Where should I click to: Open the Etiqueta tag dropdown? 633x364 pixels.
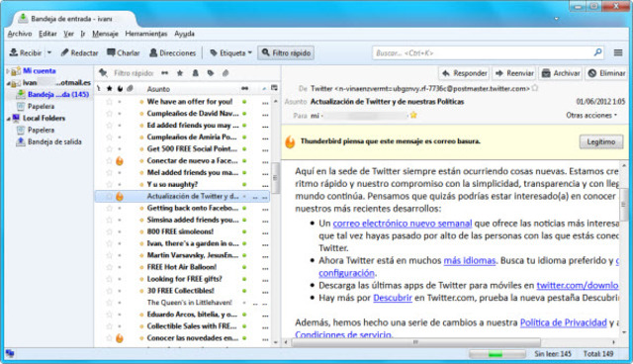(230, 52)
